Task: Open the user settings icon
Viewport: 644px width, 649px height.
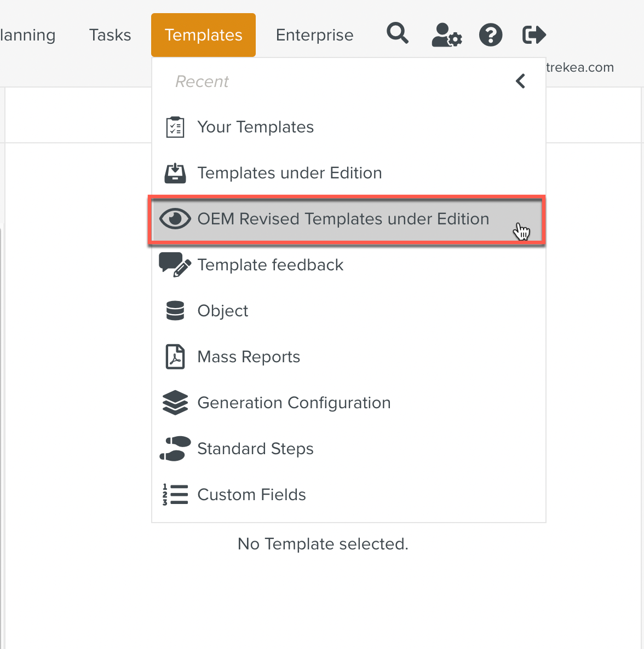Action: (x=446, y=35)
